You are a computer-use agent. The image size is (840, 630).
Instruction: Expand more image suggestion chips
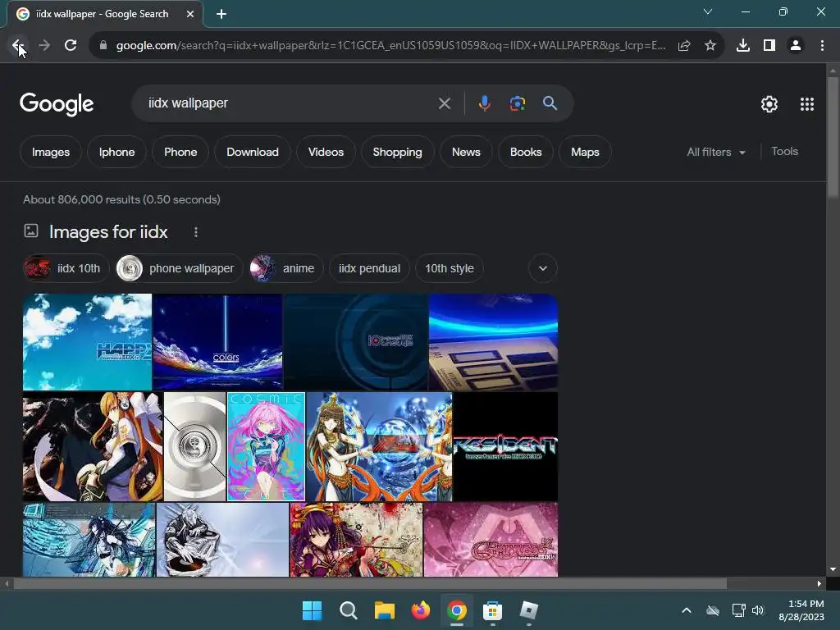click(x=543, y=268)
